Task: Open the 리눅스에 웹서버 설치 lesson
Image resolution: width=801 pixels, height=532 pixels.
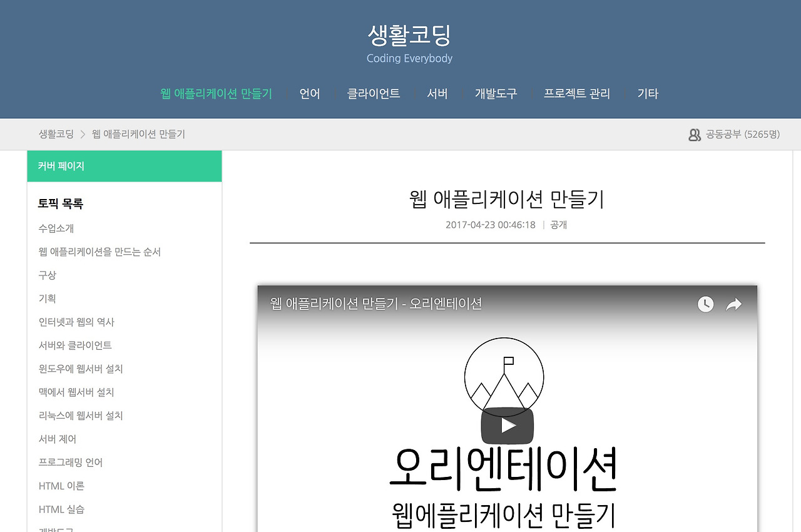Action: click(x=80, y=416)
